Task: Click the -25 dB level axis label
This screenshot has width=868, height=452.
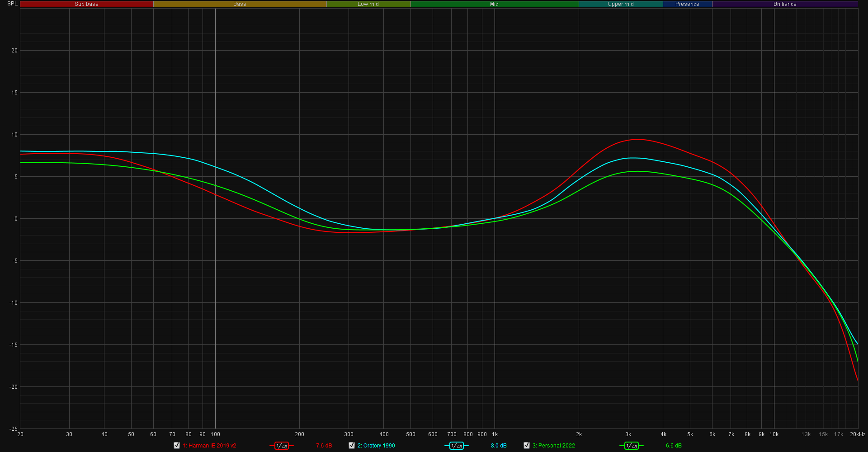Action: pyautogui.click(x=14, y=429)
